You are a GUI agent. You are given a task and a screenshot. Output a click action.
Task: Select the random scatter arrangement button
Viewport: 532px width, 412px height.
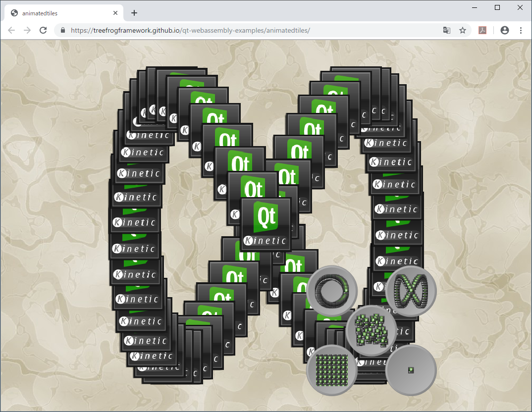coord(371,330)
